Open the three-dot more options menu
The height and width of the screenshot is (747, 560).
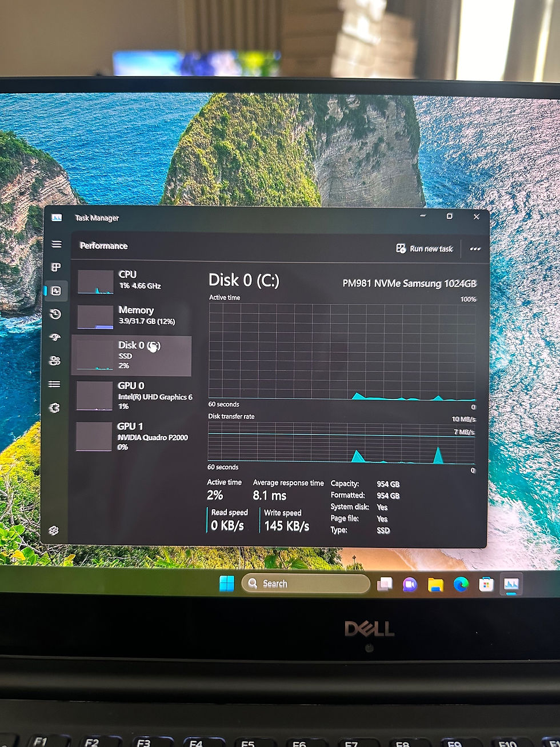tap(475, 249)
